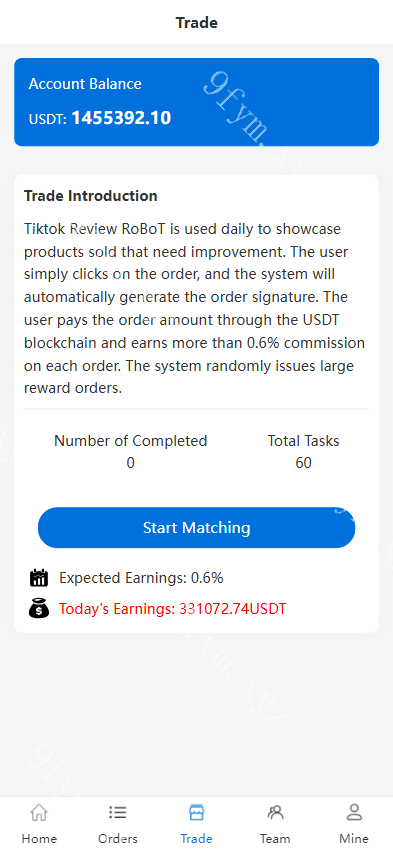Viewport: 393px width, 851px height.
Task: Open the Team people icon
Action: [275, 812]
